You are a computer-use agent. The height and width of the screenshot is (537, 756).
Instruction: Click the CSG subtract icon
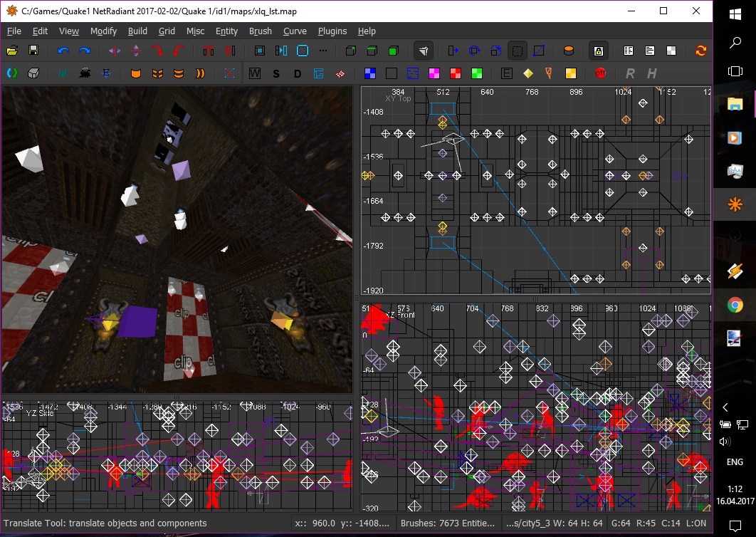(x=260, y=51)
